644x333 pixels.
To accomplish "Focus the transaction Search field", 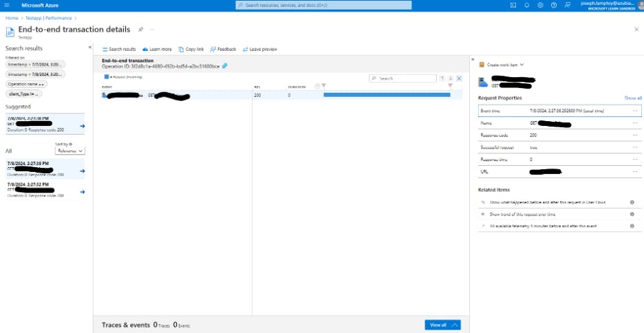I will pyautogui.click(x=403, y=78).
